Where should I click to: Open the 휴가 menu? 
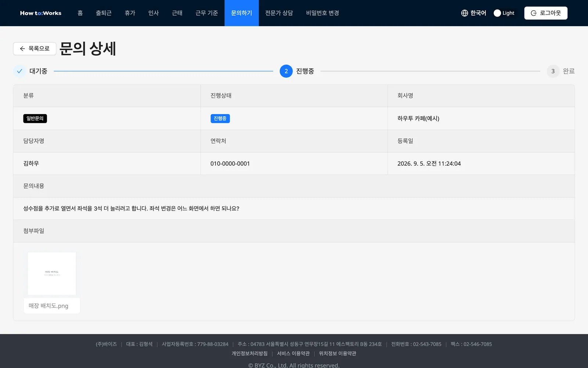130,13
